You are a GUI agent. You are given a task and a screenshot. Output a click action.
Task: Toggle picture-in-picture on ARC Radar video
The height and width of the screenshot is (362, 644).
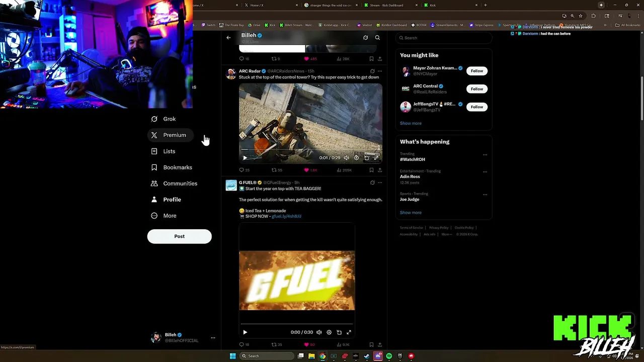point(366,158)
